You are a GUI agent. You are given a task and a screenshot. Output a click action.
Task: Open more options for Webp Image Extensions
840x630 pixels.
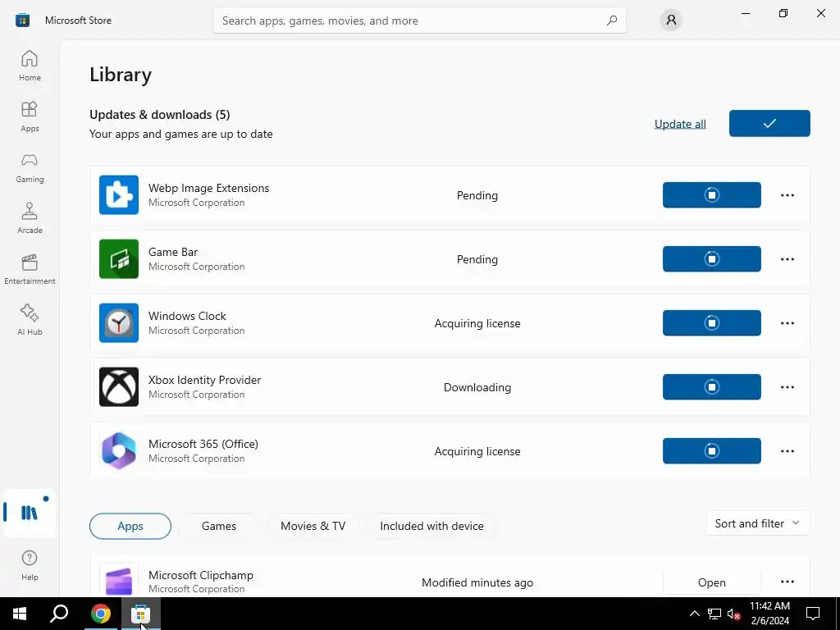[787, 195]
